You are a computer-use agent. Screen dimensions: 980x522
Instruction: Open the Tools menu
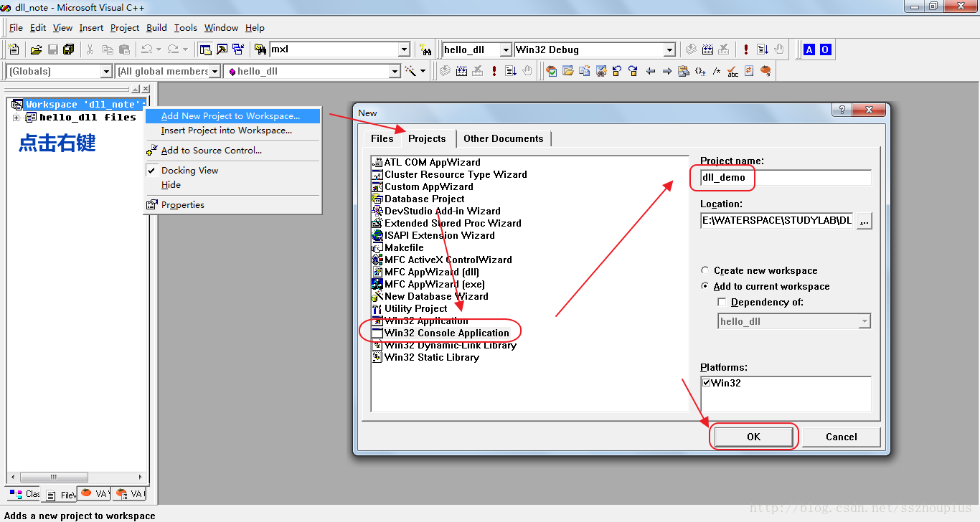[186, 27]
